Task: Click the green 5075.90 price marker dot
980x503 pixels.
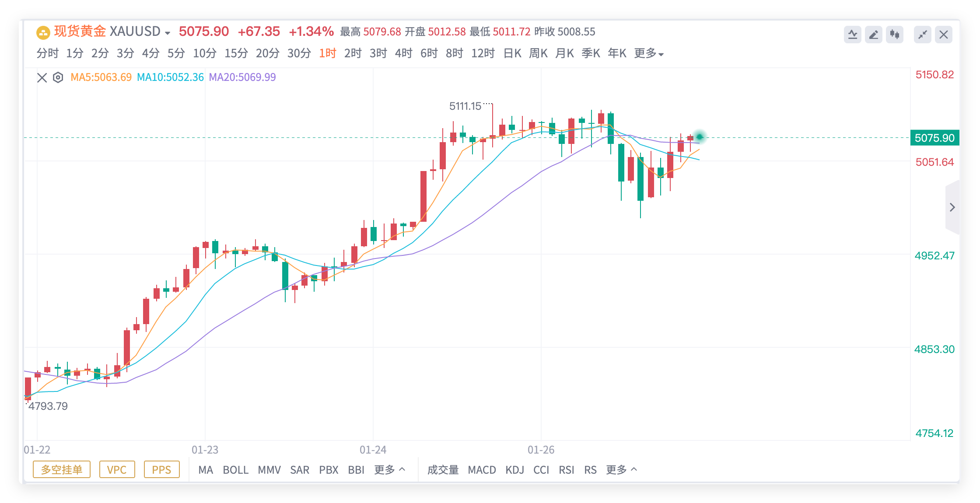Action: 700,137
